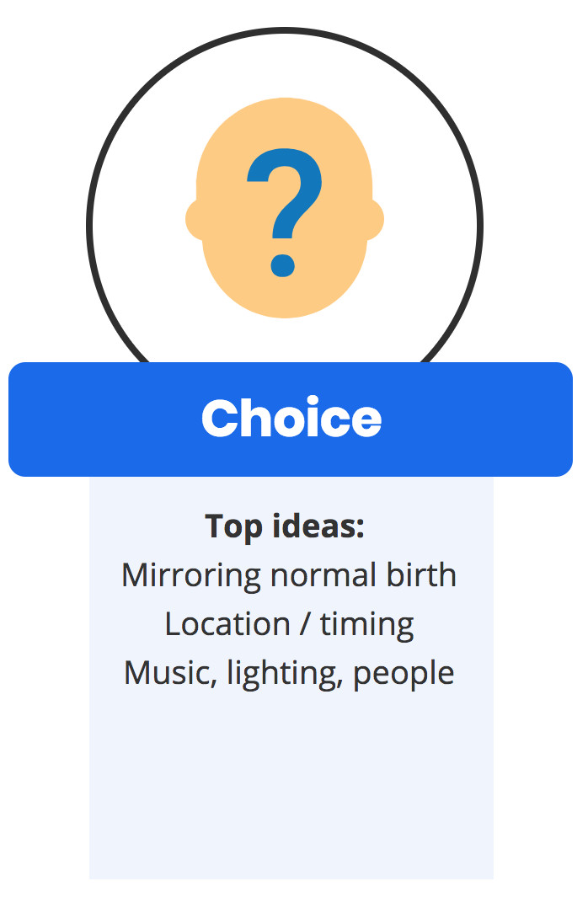
Task: Click the word 'lighting' in the last idea
Action: [x=283, y=674]
